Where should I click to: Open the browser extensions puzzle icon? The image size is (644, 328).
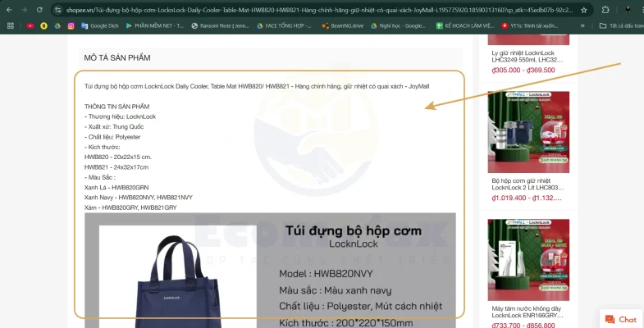[x=605, y=10]
